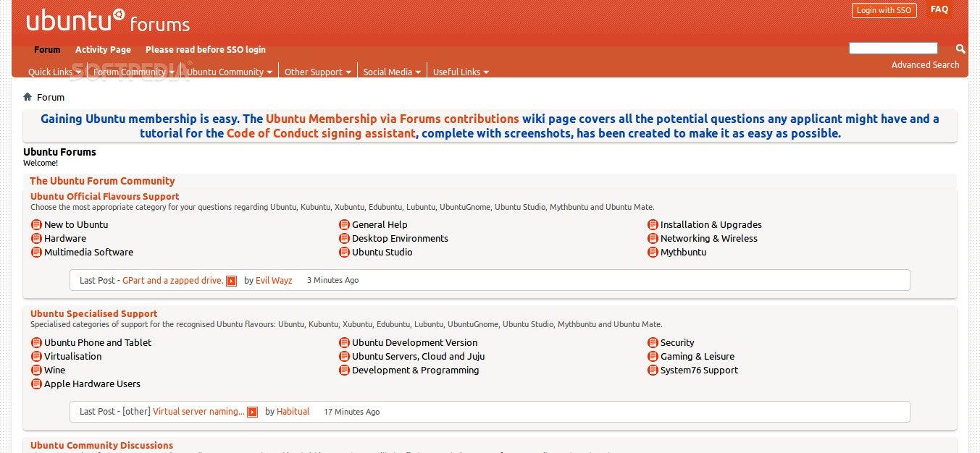Screen dimensions: 980x453
Task: Click the Forum breadcrumb link
Action: tap(51, 97)
